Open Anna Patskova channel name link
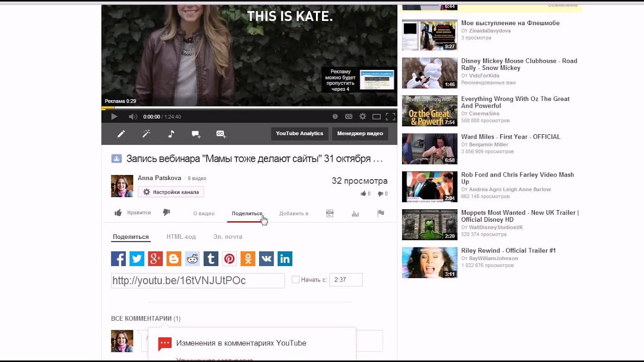The height and width of the screenshot is (362, 644). [159, 178]
